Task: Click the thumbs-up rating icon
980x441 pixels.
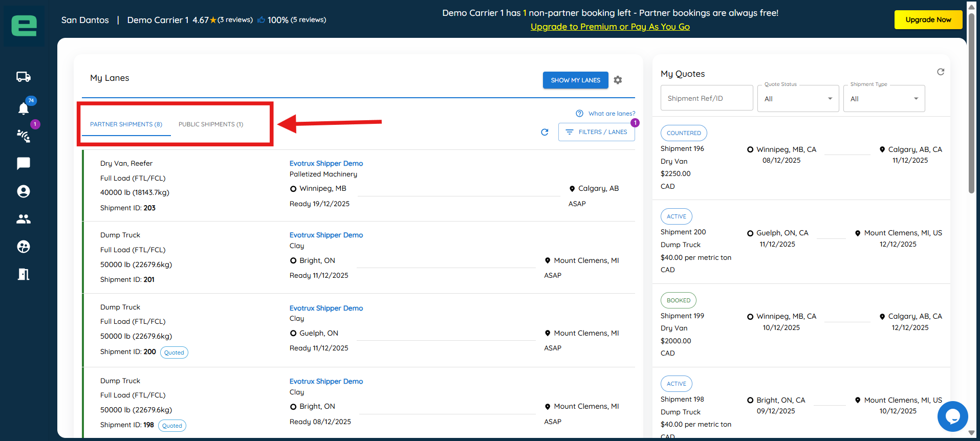Action: (x=261, y=20)
